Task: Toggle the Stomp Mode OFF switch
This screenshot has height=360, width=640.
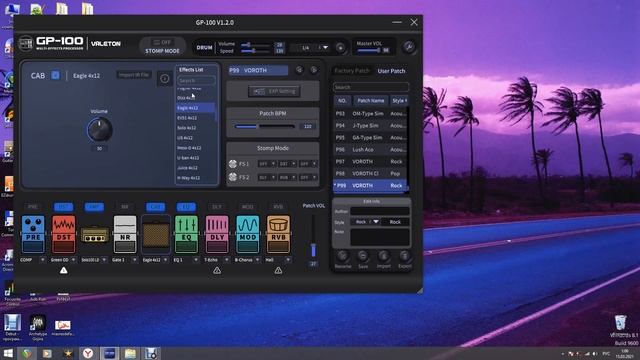Action: coord(162,42)
